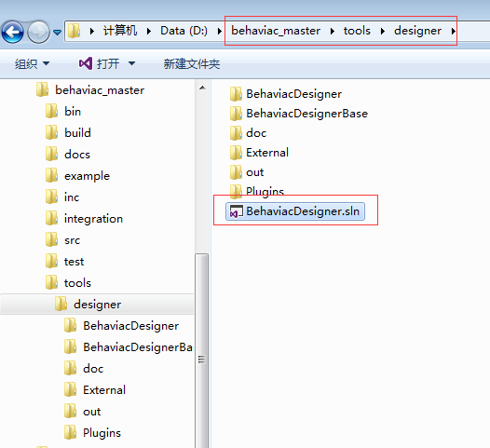
Task: Click folder icon of doc in file list
Action: pos(236,133)
